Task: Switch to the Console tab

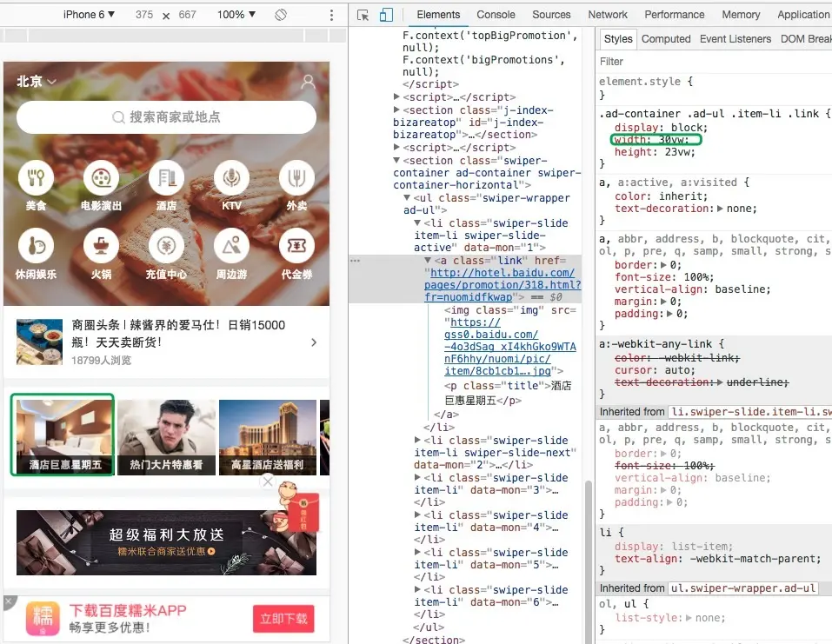Action: pos(496,15)
